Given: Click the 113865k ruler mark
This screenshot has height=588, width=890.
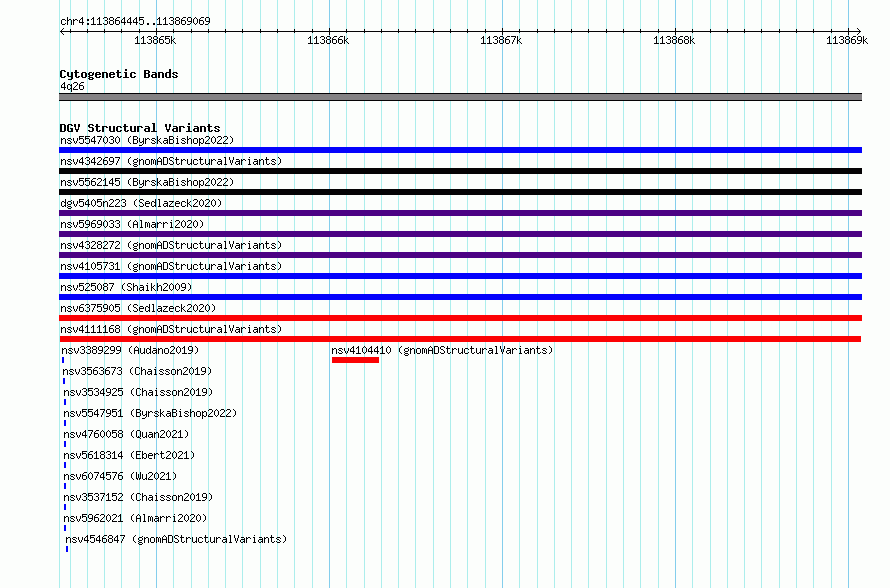Looking at the screenshot, I should [x=155, y=40].
